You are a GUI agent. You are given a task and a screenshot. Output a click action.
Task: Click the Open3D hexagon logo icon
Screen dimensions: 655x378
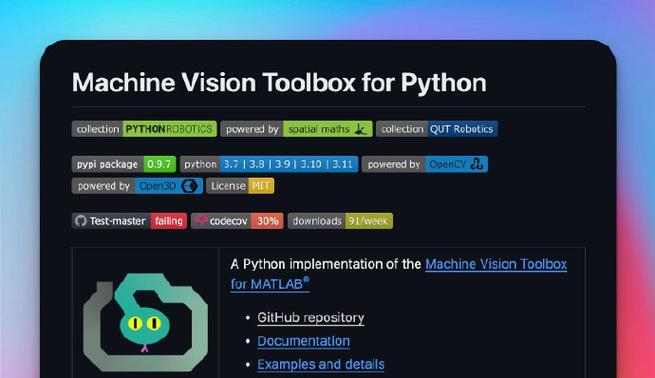190,186
